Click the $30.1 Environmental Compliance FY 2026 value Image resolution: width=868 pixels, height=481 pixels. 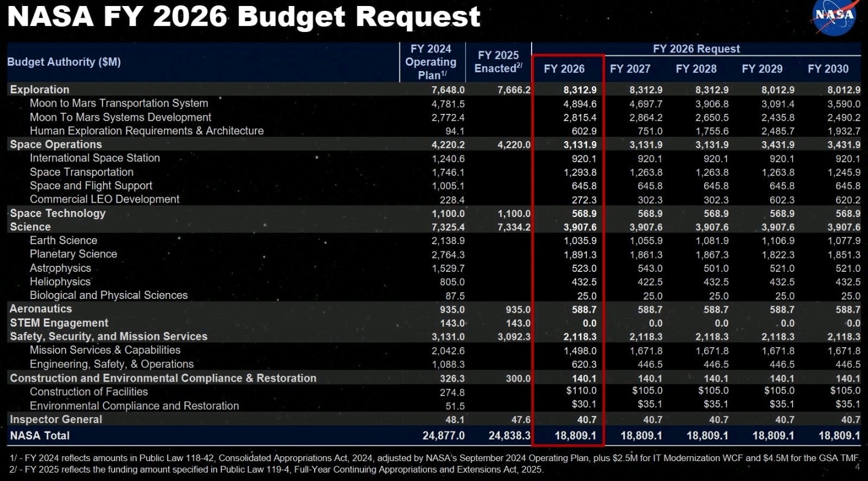point(584,405)
